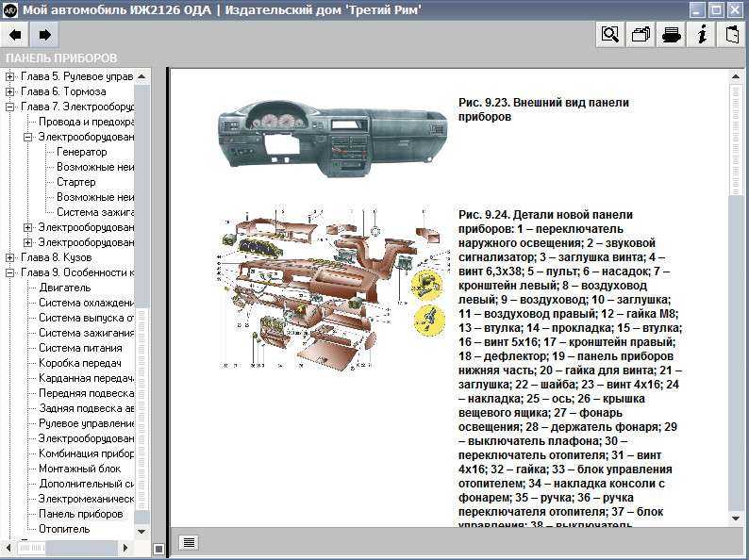
Task: Print the page using the printer icon
Action: click(671, 35)
